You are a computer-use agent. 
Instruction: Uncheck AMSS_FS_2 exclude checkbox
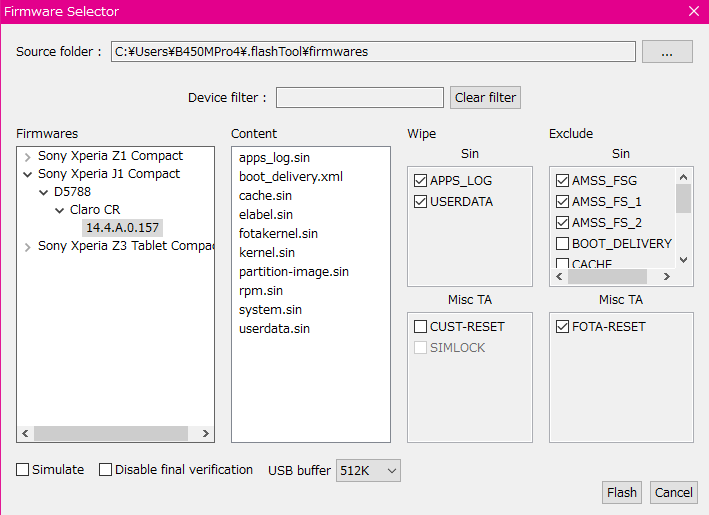coord(562,222)
